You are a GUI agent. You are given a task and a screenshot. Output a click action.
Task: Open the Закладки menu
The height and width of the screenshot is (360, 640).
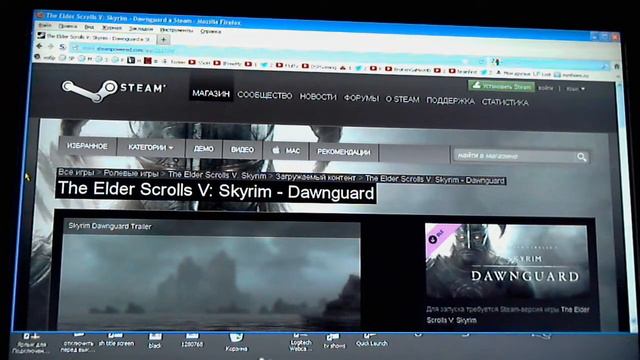point(141,29)
